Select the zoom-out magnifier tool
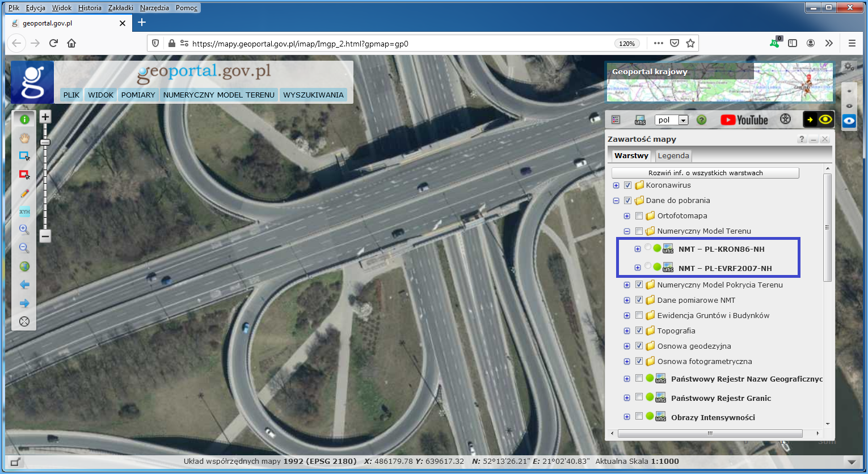The image size is (868, 474). pos(24,248)
